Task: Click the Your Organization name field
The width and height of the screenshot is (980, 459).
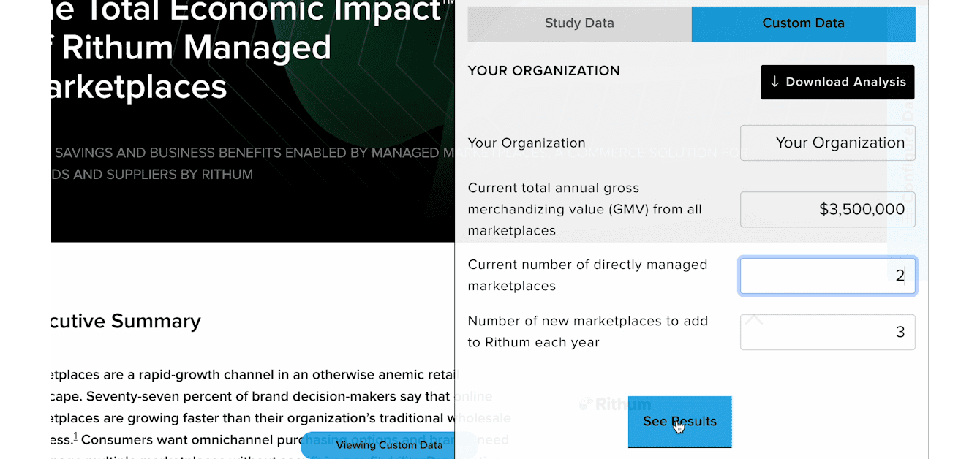Action: click(x=827, y=143)
